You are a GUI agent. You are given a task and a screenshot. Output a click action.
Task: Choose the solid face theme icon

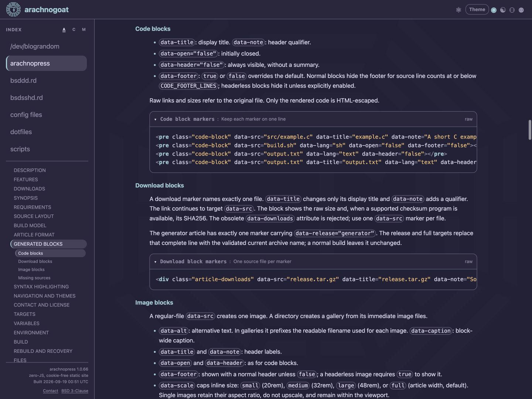(x=521, y=10)
